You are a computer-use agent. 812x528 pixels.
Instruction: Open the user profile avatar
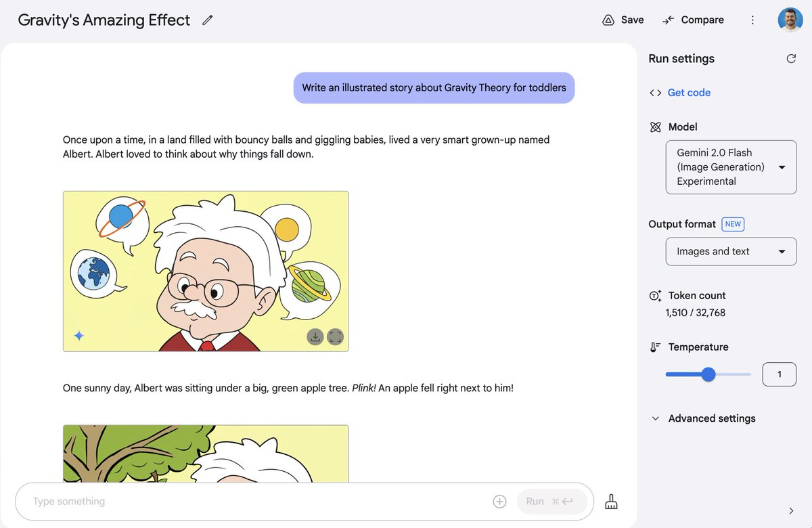tap(790, 20)
